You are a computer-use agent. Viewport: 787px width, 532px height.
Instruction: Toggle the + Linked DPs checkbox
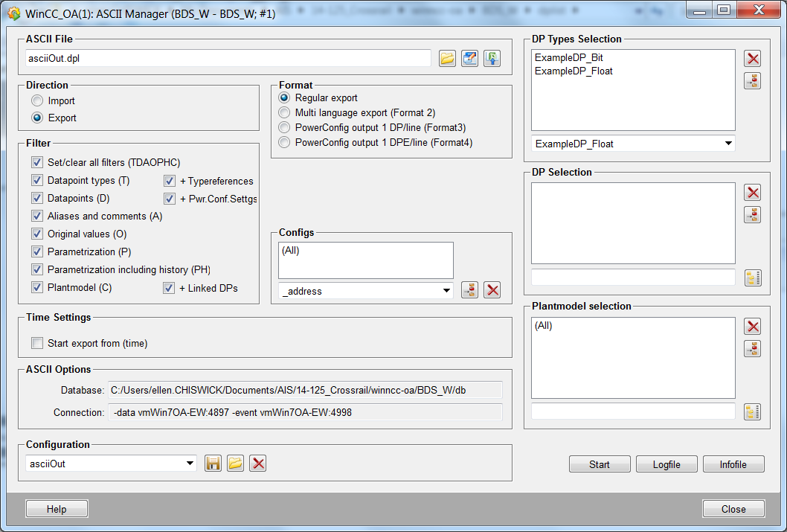[x=169, y=288]
